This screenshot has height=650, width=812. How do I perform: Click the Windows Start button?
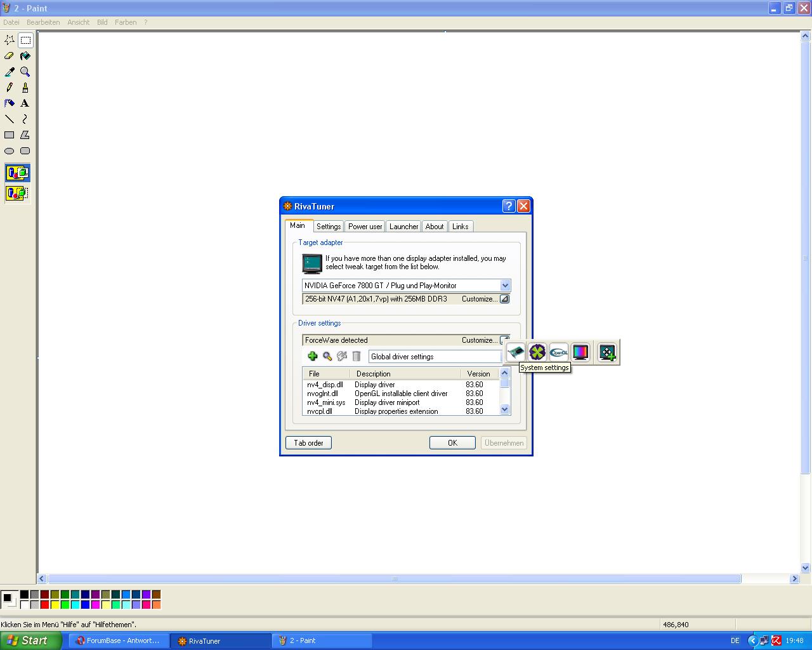pos(31,640)
